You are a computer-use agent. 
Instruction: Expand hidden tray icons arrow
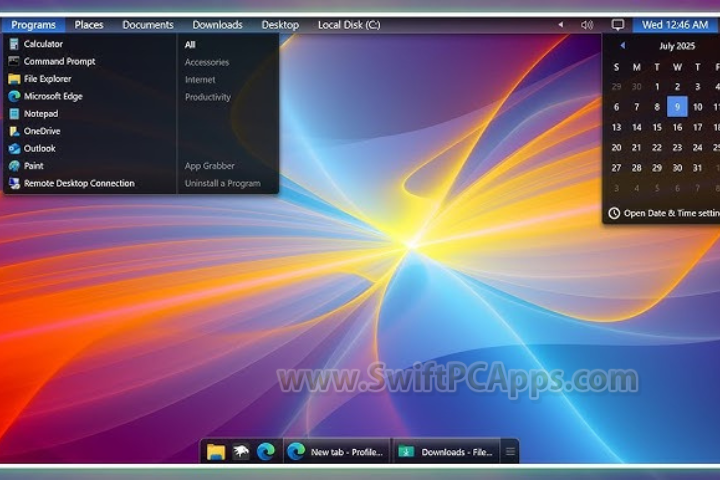pos(561,25)
